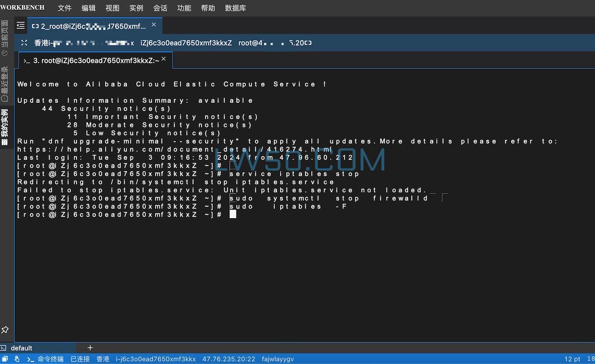Close the 3. root@iZj6c3o0ead7650xmf3kkxZ terminal tab

[x=164, y=60]
